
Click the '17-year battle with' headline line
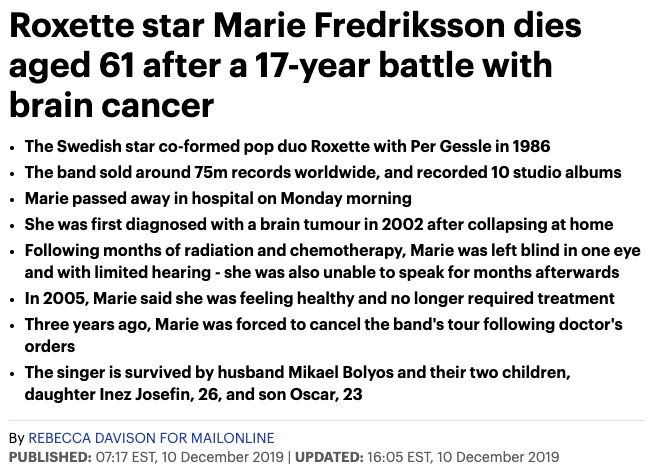coord(281,66)
